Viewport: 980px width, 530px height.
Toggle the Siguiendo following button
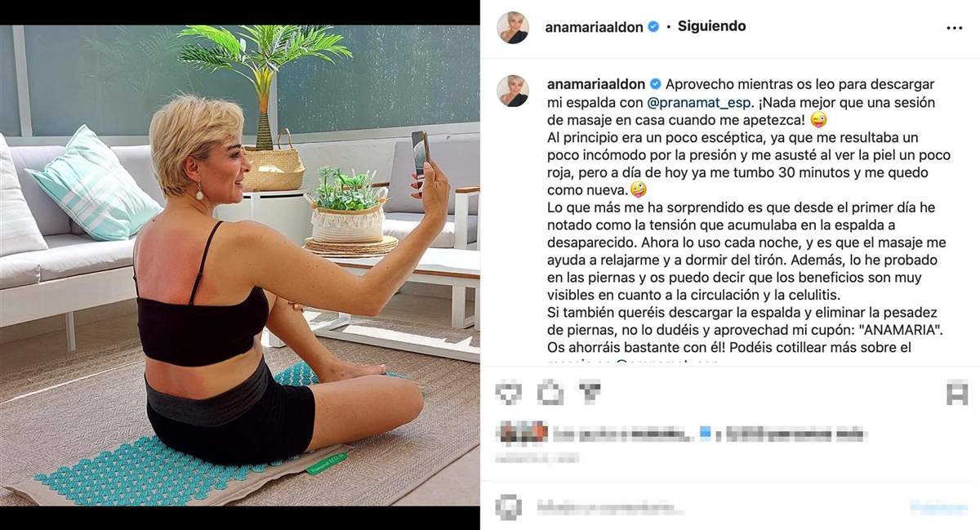pyautogui.click(x=711, y=26)
